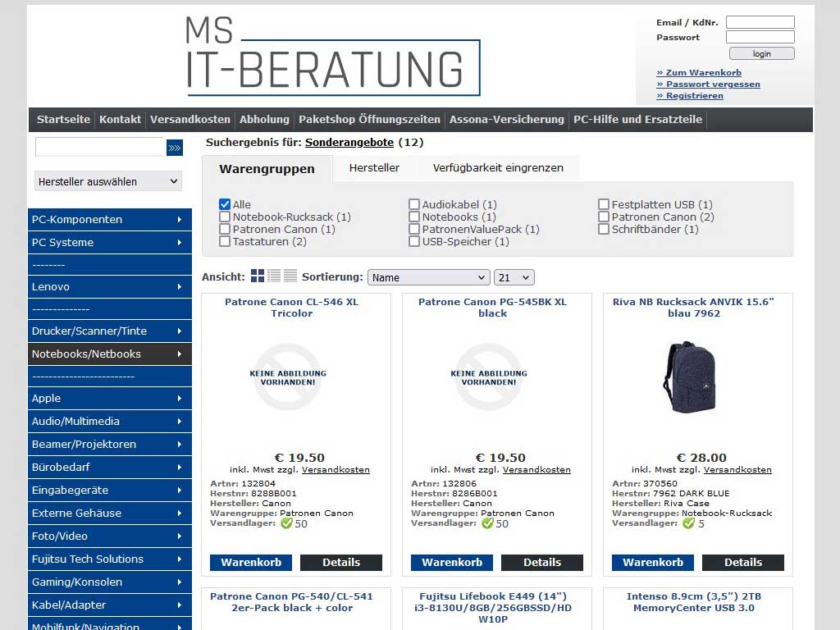The width and height of the screenshot is (840, 630).
Task: Add Riva NB Rucksack to Warenkorb
Action: coord(652,563)
